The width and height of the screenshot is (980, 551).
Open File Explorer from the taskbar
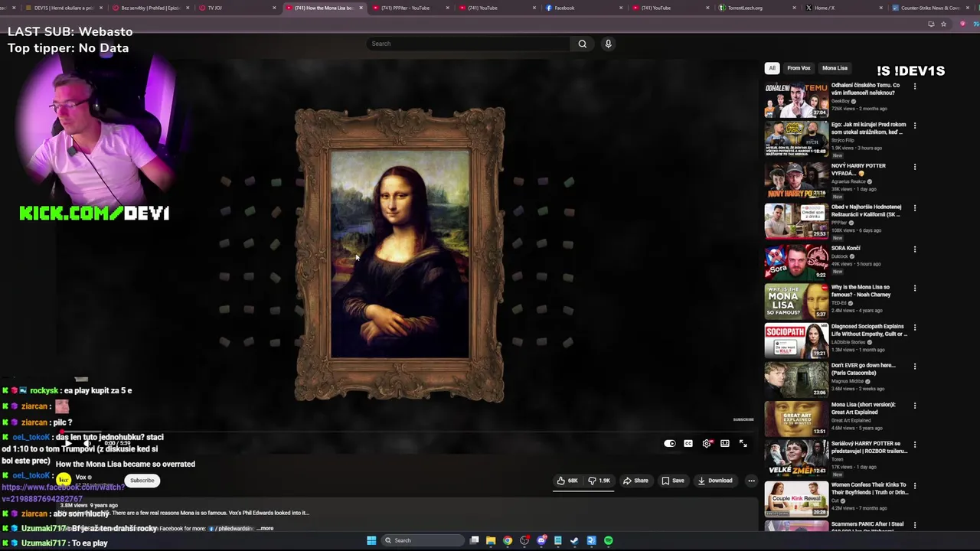coord(491,540)
